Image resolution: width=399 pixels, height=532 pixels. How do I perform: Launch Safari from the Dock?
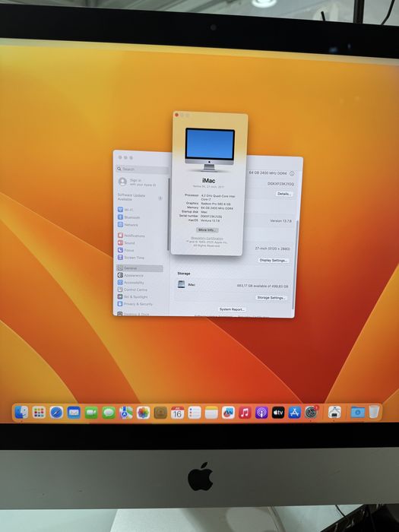(x=56, y=413)
